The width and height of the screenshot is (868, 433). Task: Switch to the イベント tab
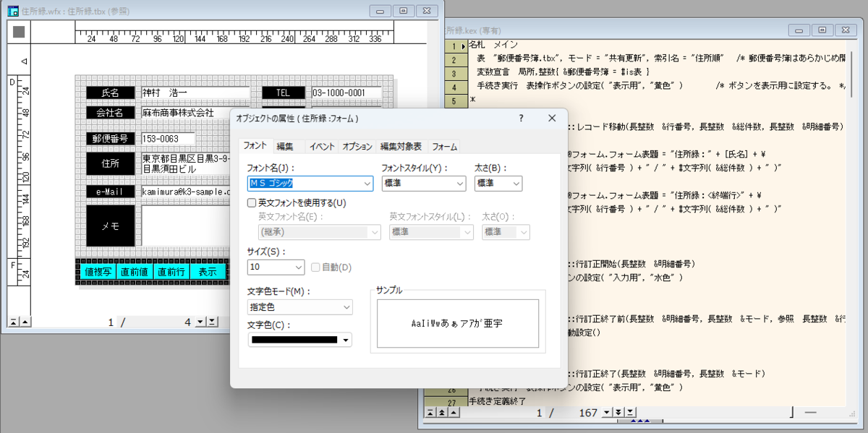(320, 145)
